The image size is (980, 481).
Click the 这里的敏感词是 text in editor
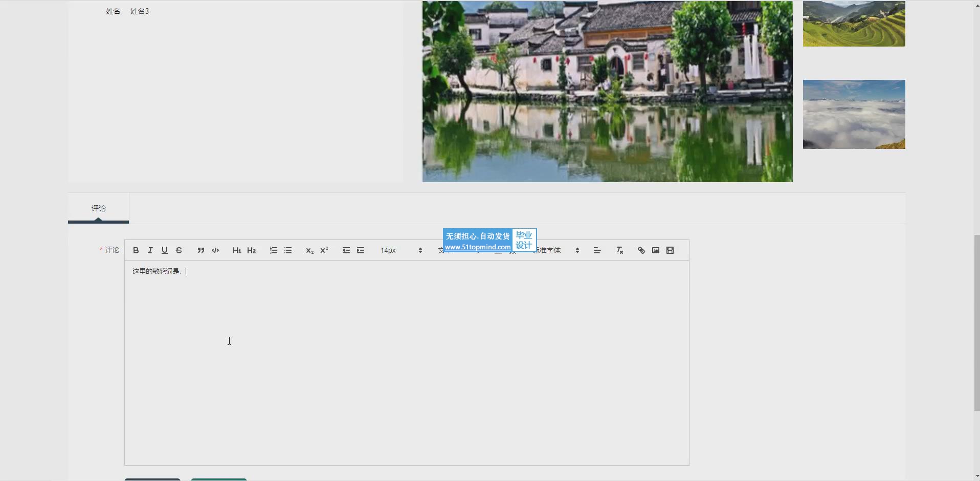pos(157,271)
